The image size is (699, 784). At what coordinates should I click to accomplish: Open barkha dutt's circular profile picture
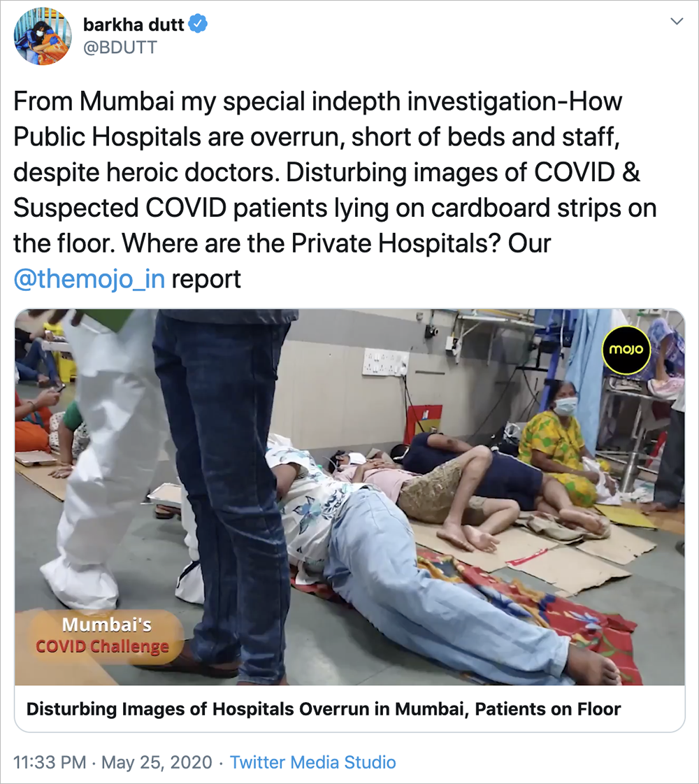tap(43, 36)
